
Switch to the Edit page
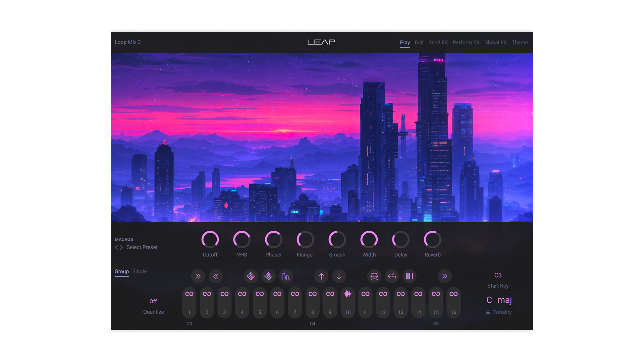tap(419, 43)
